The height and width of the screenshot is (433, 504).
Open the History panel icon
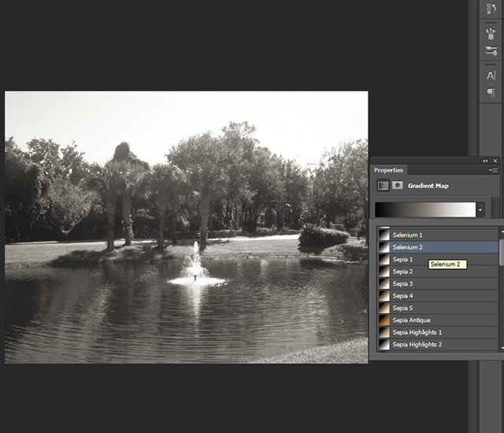pyautogui.click(x=491, y=9)
